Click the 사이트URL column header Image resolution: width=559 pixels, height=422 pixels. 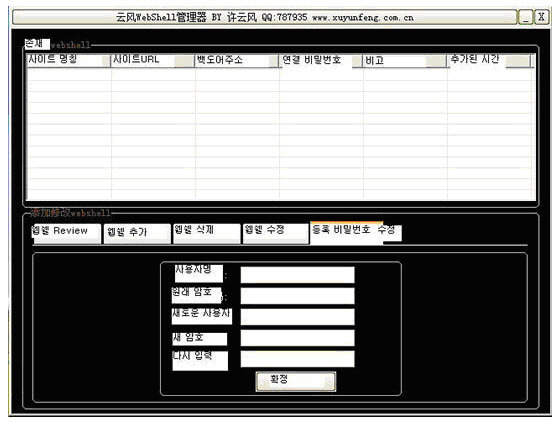coord(153,60)
